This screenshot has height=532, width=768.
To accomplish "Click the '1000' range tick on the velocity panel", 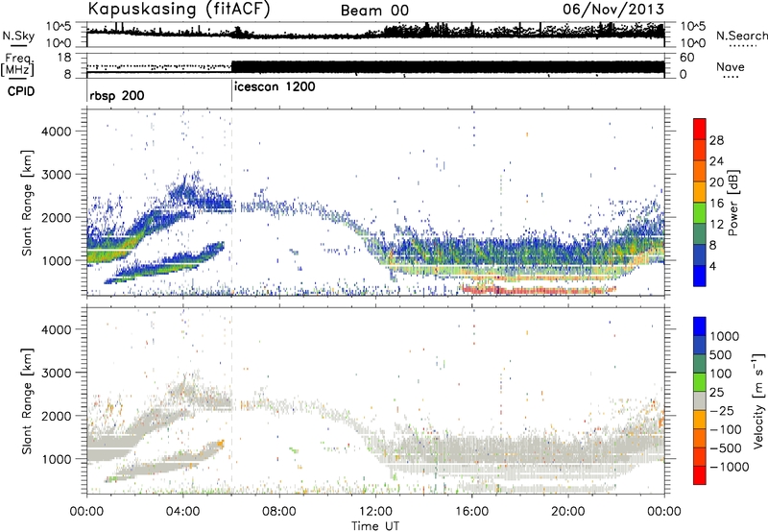I will [56, 459].
